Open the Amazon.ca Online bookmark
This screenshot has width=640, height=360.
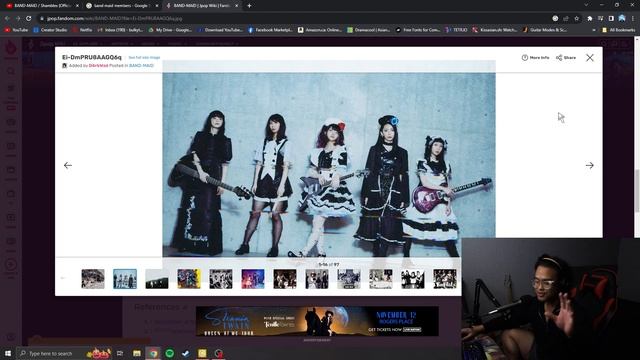click(x=320, y=30)
